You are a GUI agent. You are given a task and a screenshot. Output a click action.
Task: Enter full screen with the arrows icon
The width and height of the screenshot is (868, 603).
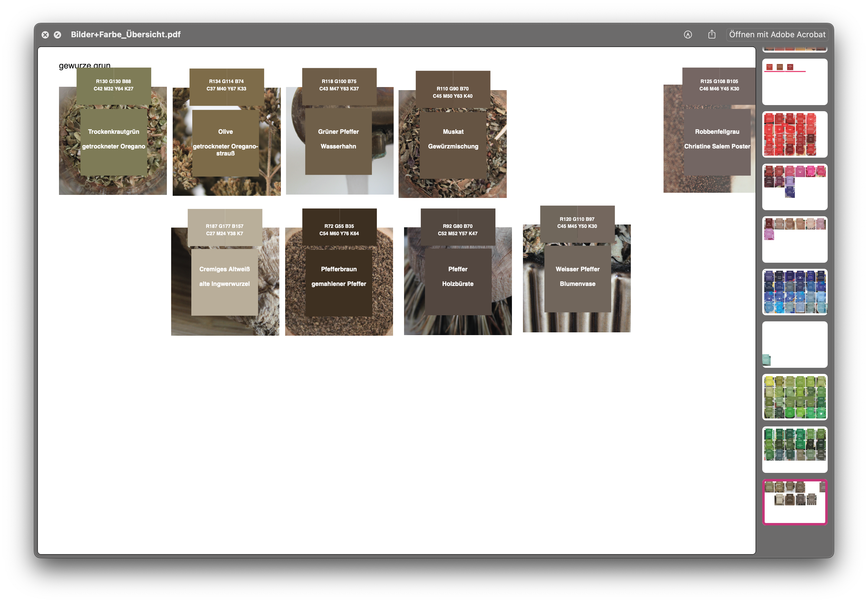click(x=57, y=35)
